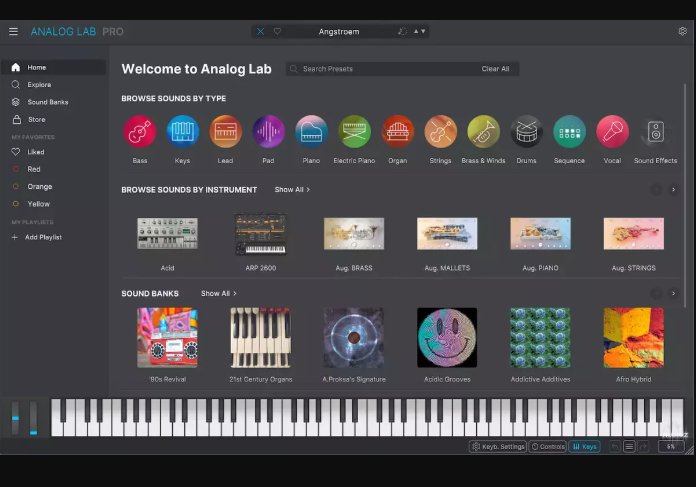Screen dimensions: 696x487
Task: Select the Aug. MALLETS instrument
Action: 447,234
